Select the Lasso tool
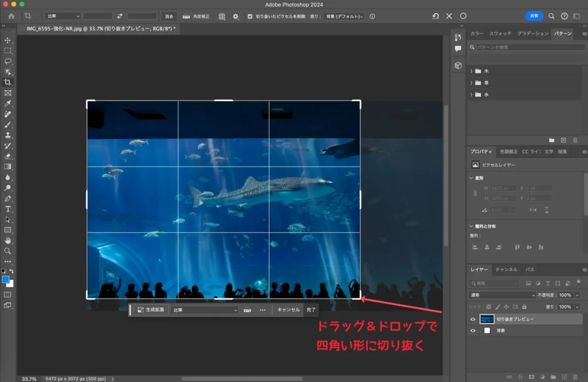This screenshot has height=382, width=588. coord(8,61)
